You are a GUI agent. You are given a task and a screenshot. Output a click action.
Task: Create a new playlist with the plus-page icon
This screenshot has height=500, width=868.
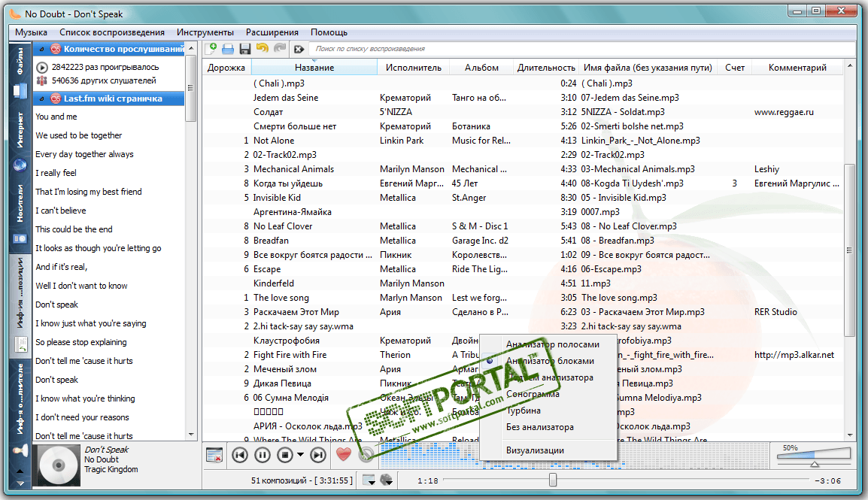211,49
